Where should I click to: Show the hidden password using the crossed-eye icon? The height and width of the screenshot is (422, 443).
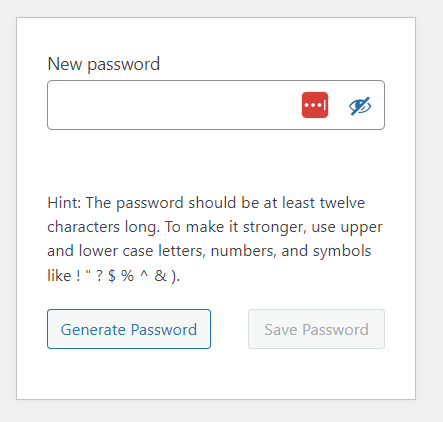360,106
